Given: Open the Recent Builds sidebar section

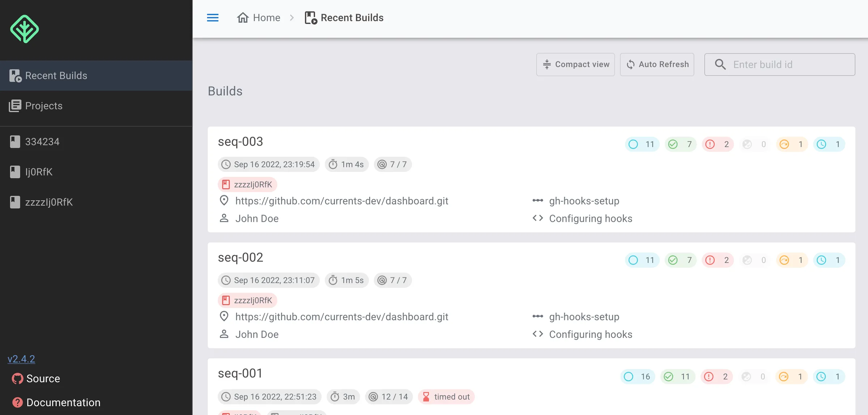Looking at the screenshot, I should pos(56,75).
